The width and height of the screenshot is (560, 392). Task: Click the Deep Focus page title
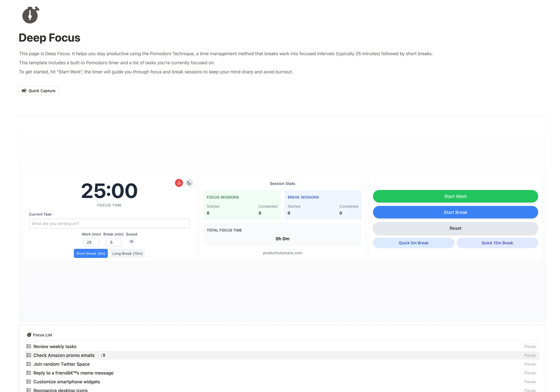click(x=50, y=38)
